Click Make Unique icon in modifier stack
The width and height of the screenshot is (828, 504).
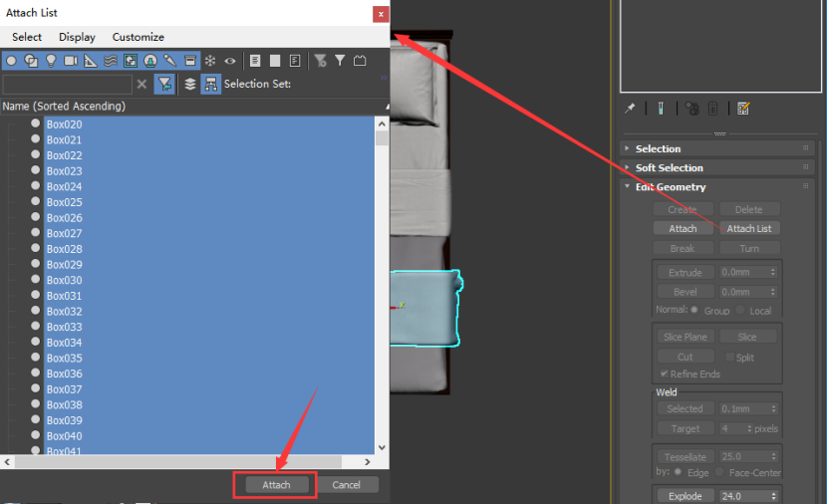click(691, 109)
